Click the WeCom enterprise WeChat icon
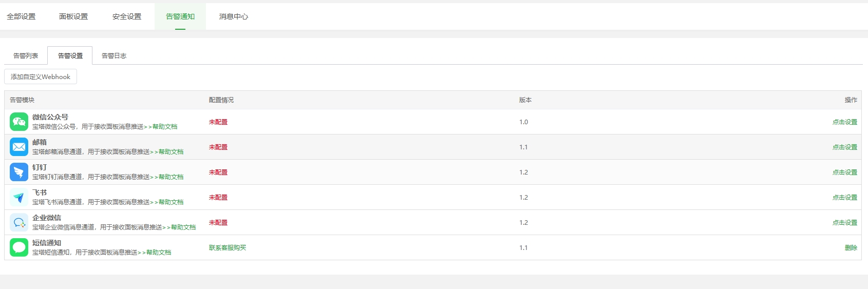This screenshot has width=868, height=289. (19, 222)
